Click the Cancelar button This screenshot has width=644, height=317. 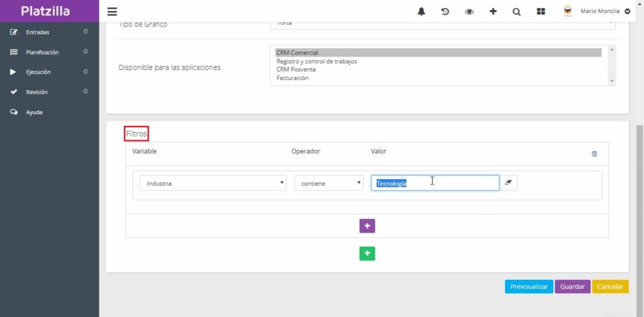(x=610, y=287)
